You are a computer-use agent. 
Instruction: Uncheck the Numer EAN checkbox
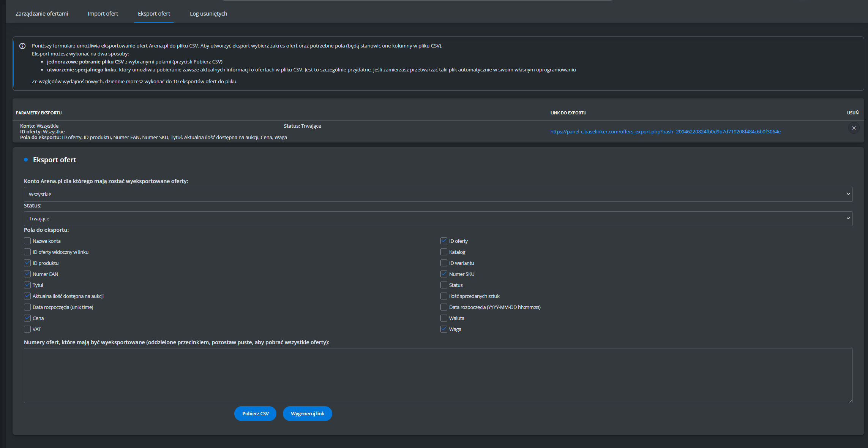pyautogui.click(x=27, y=274)
